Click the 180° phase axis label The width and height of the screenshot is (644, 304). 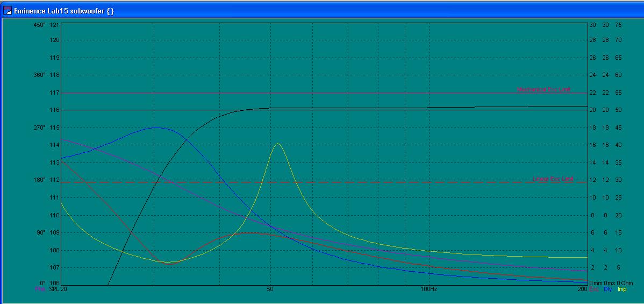pos(39,180)
